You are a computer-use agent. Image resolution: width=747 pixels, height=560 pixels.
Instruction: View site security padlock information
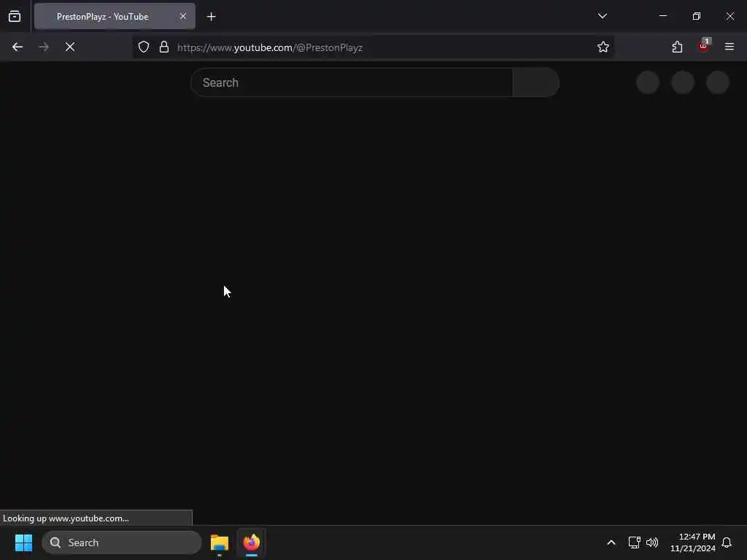pos(164,47)
